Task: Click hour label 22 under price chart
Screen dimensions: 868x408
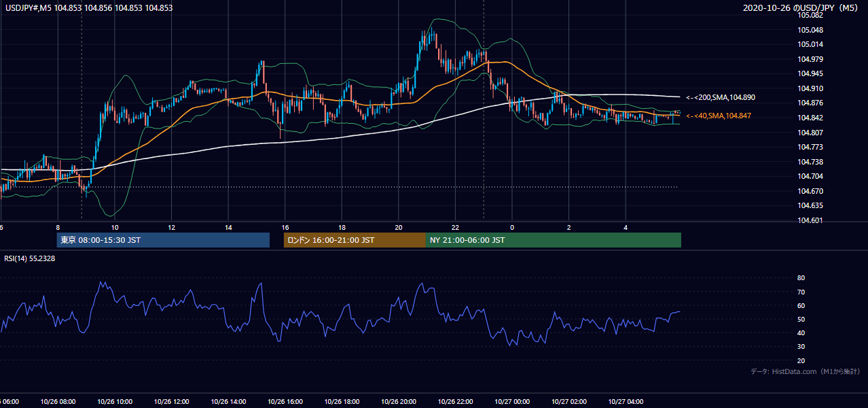Action: pos(455,228)
